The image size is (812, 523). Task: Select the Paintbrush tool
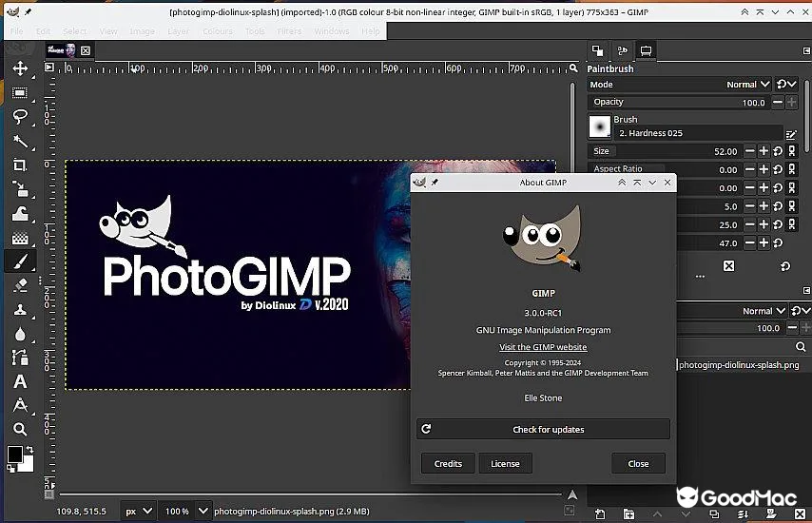click(x=20, y=261)
